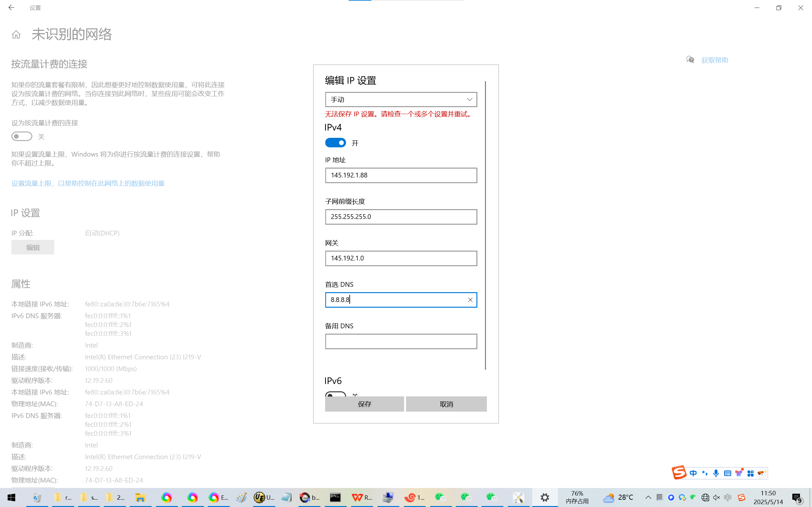Turn off the IPv4 toggle
812x507 pixels.
(335, 143)
